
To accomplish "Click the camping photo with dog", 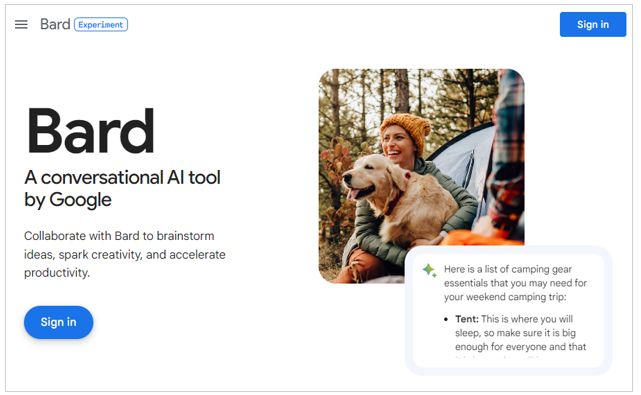I will click(x=421, y=176).
